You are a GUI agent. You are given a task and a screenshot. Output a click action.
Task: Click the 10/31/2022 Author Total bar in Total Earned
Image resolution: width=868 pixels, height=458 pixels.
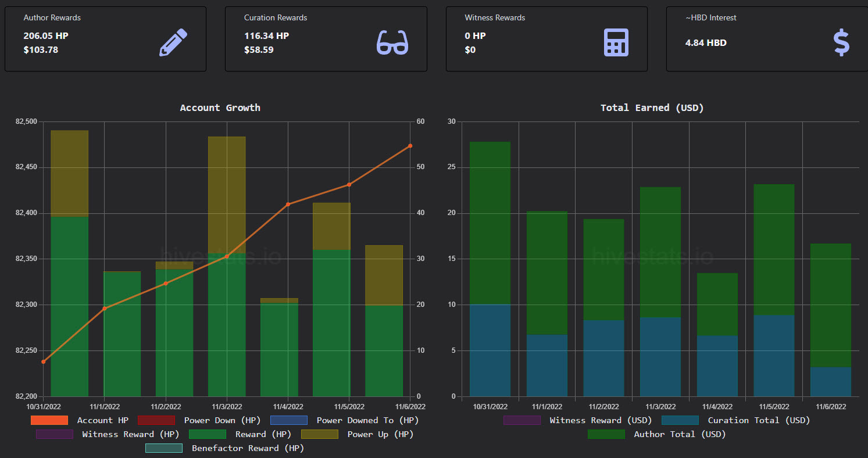coord(490,223)
